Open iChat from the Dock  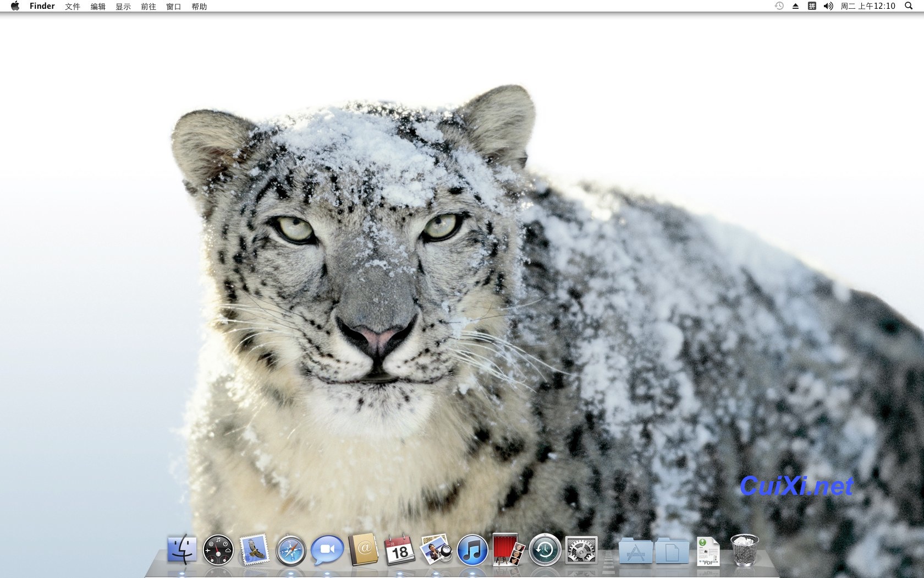pyautogui.click(x=327, y=550)
